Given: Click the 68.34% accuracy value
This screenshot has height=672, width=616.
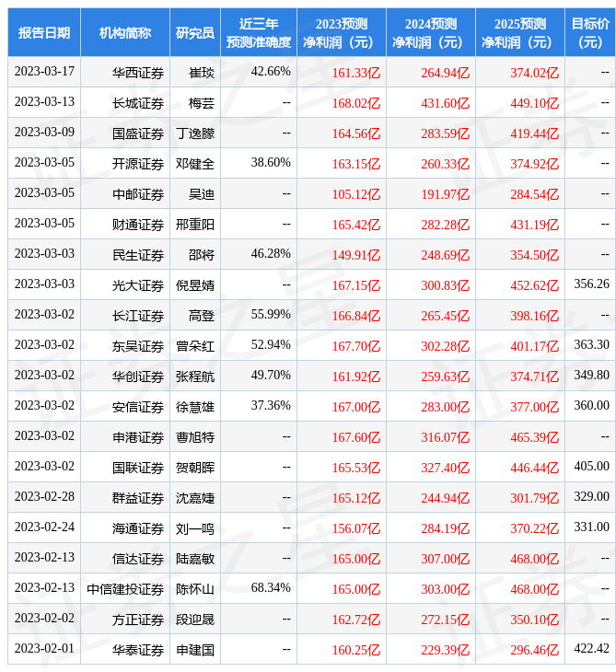Looking at the screenshot, I should 271,587.
